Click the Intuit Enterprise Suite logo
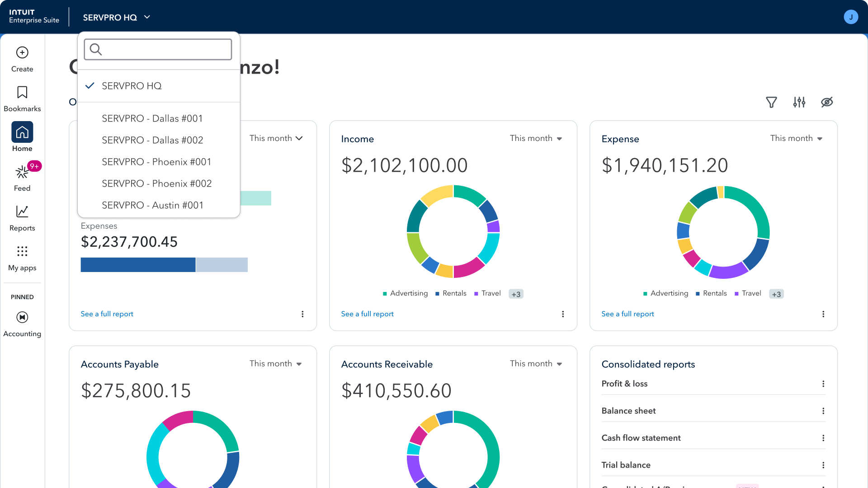The width and height of the screenshot is (868, 488). click(34, 16)
